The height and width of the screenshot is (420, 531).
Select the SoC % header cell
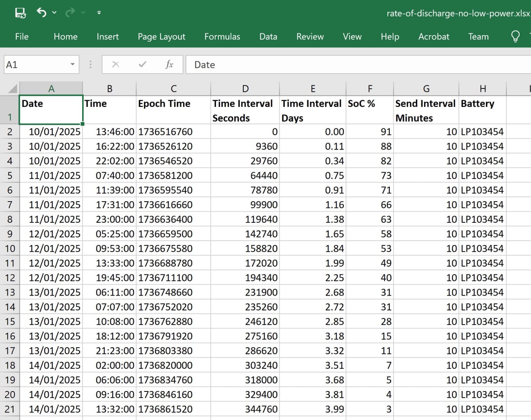[x=369, y=110]
